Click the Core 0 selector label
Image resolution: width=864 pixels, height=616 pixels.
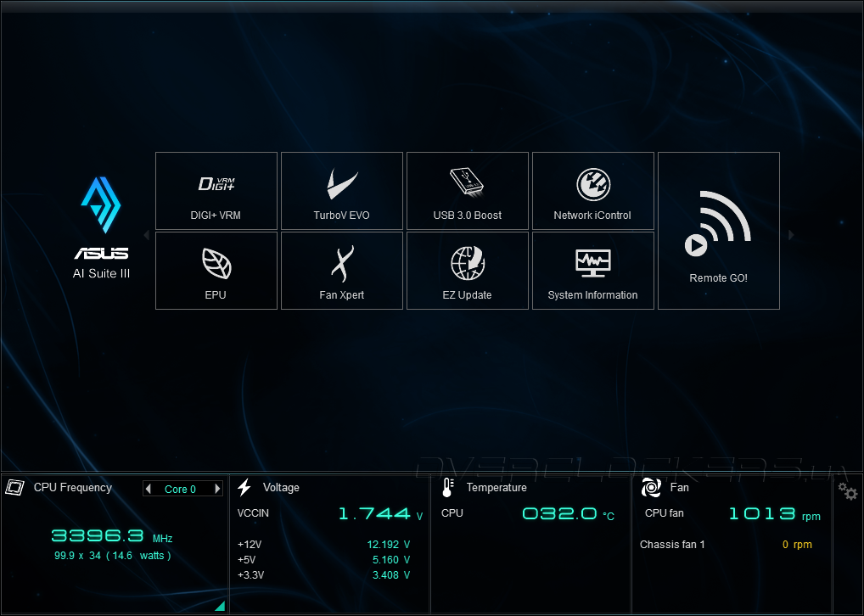(x=180, y=490)
